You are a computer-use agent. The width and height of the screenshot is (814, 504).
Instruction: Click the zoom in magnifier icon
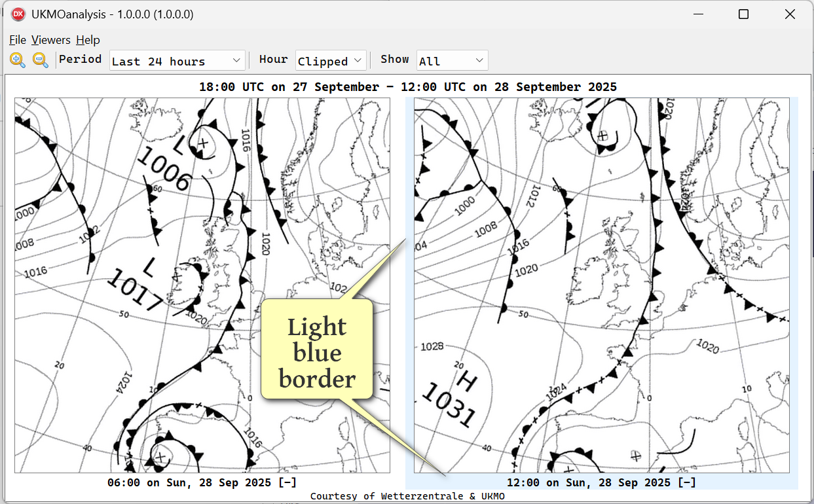pyautogui.click(x=18, y=60)
